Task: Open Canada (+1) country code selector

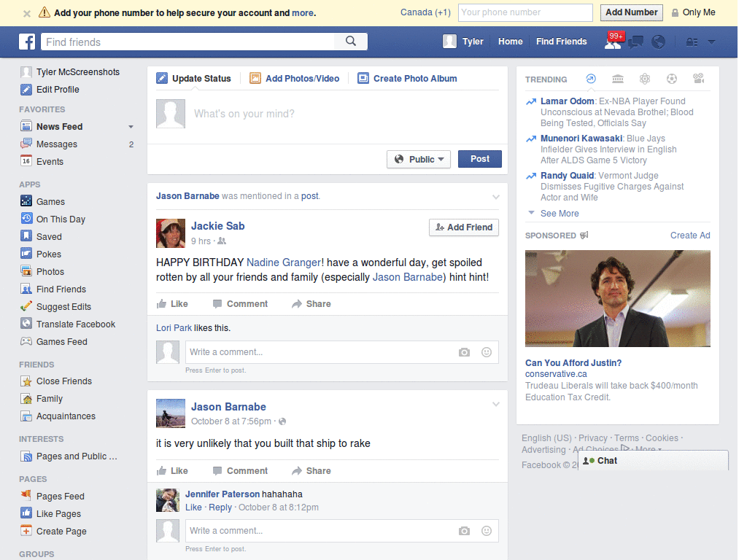Action: coord(425,12)
